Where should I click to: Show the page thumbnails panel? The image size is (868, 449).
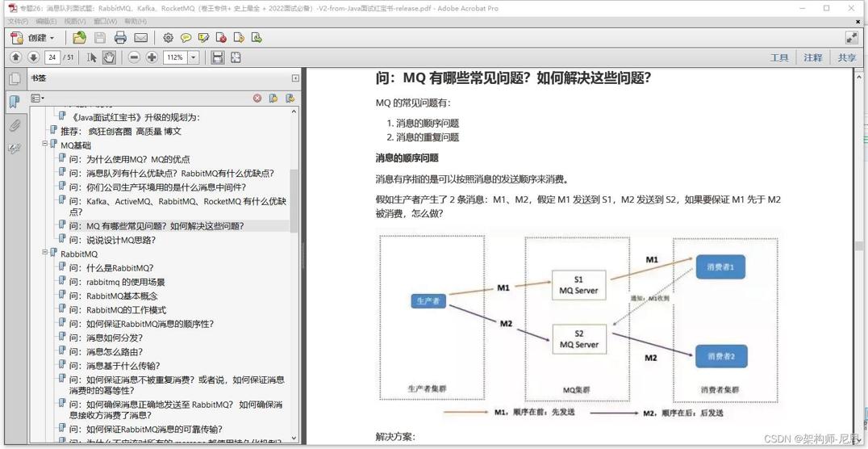(15, 78)
